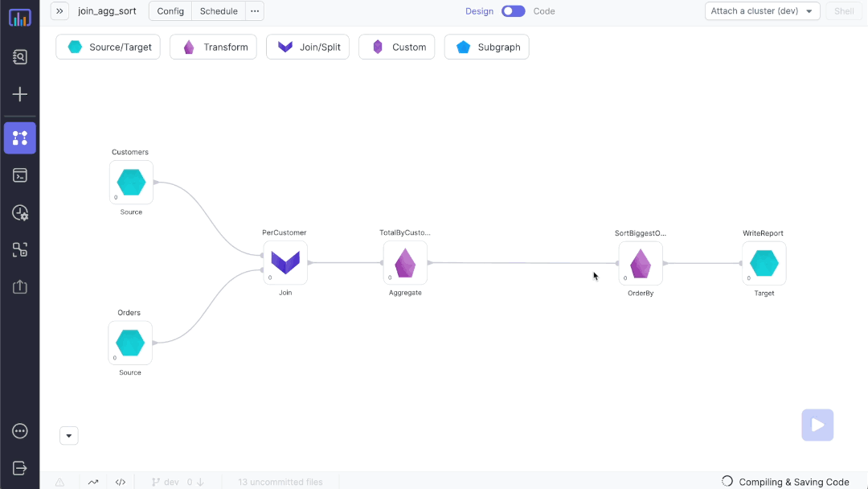Open the Schedule tab
Image resolution: width=868 pixels, height=489 pixels.
219,11
